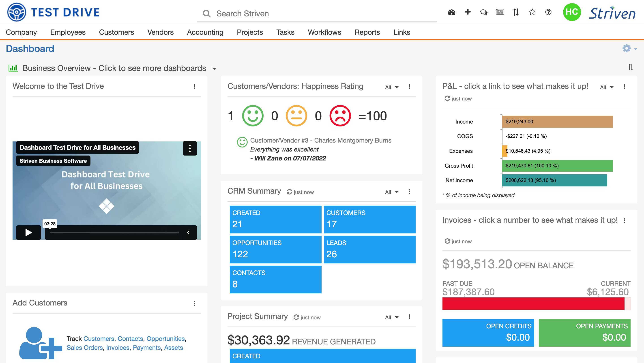This screenshot has width=644, height=363.
Task: Open the Accounting menu
Action: [205, 32]
